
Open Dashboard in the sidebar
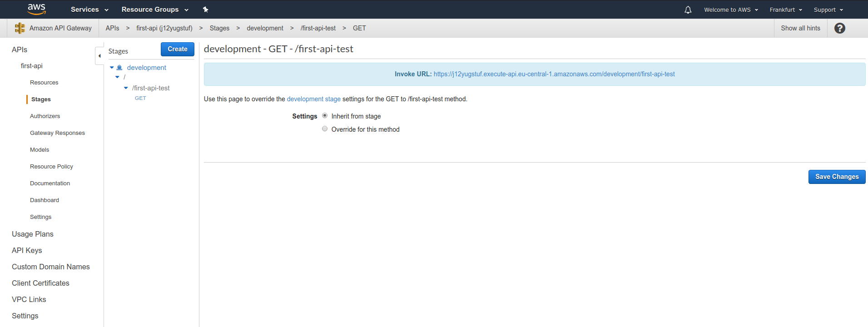pyautogui.click(x=45, y=200)
